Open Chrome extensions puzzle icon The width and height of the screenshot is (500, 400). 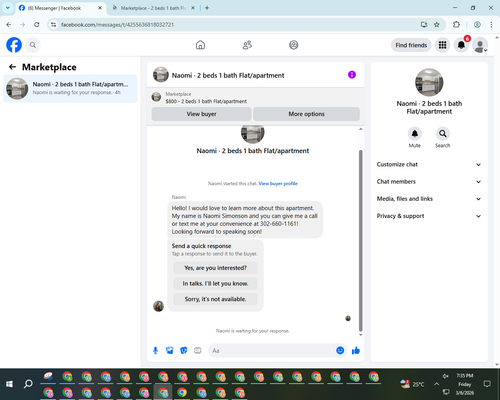456,25
